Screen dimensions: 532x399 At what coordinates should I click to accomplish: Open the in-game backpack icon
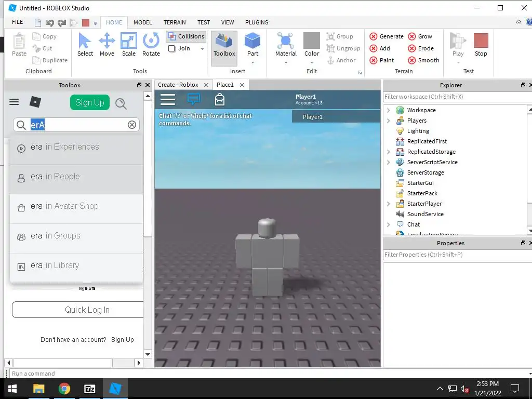click(220, 99)
